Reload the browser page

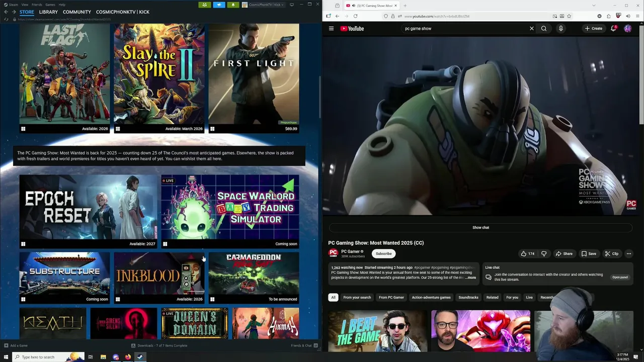(x=355, y=16)
